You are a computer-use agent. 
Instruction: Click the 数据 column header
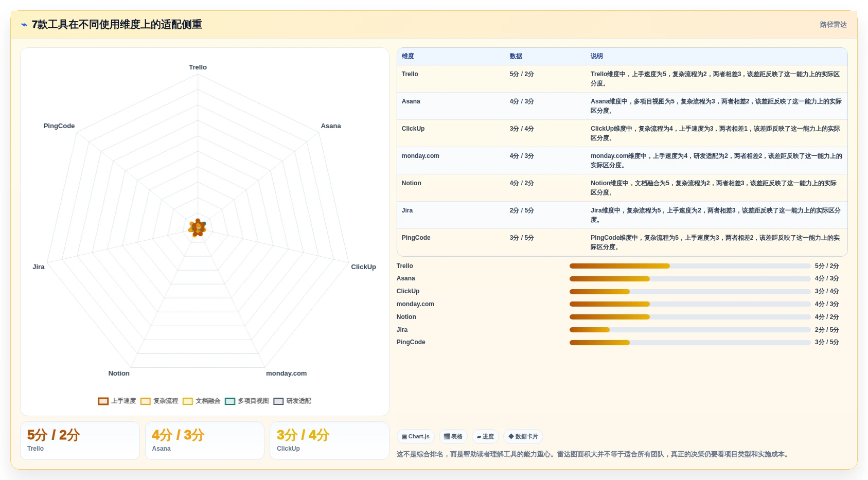point(516,57)
